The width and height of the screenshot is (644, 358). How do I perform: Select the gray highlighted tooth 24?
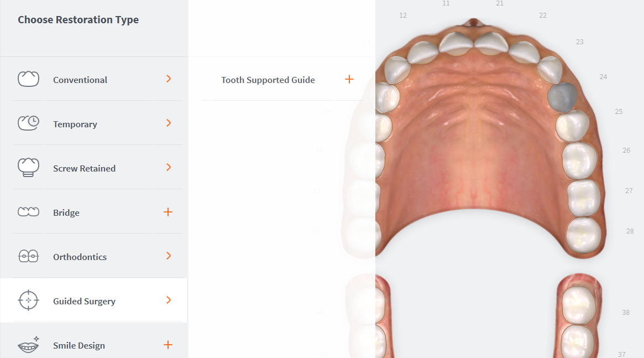(x=562, y=97)
